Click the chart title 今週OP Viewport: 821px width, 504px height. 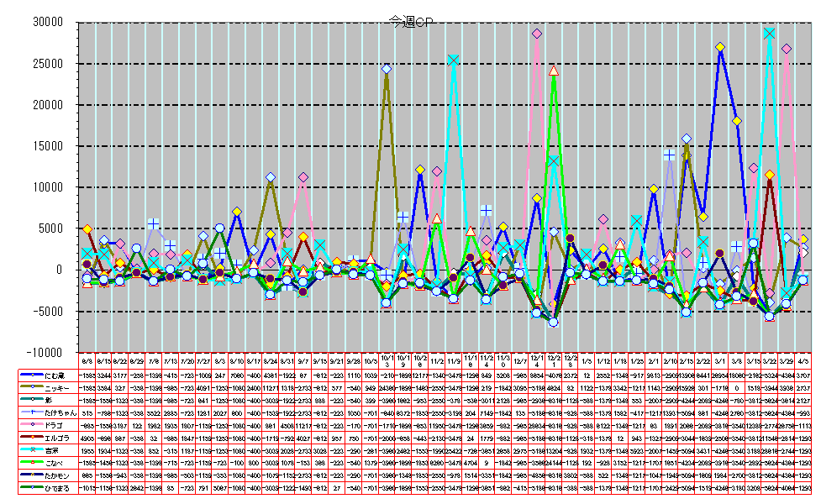click(412, 23)
